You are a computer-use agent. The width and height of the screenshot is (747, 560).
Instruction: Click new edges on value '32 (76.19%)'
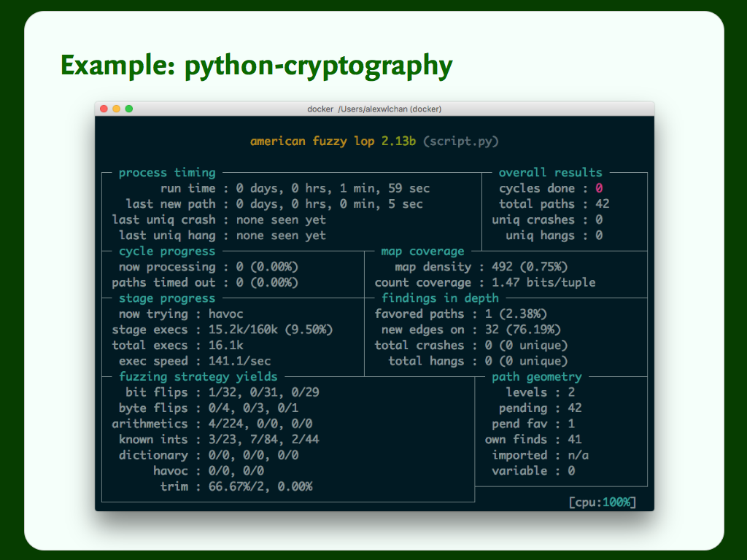(523, 330)
